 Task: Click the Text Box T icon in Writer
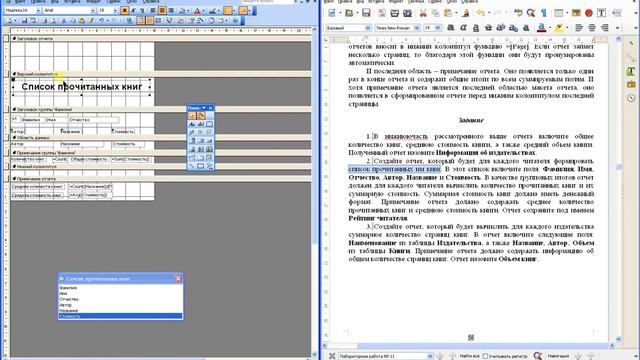click(601, 13)
